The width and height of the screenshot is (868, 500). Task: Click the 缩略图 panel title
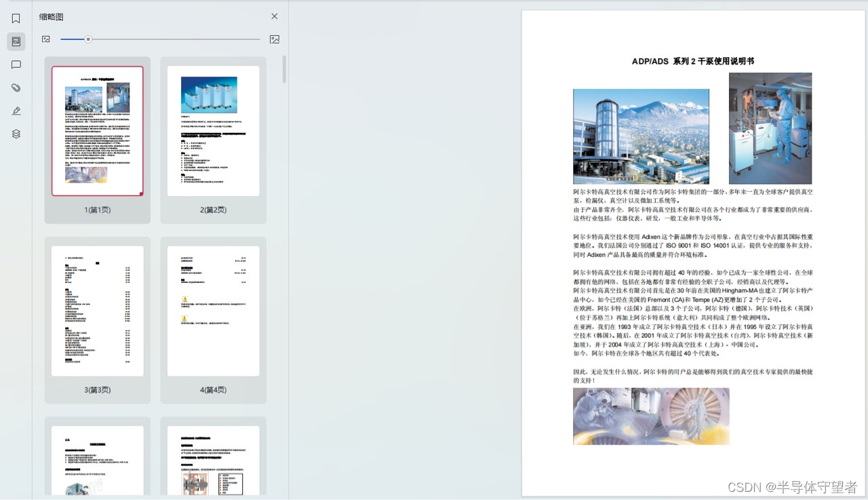(52, 16)
